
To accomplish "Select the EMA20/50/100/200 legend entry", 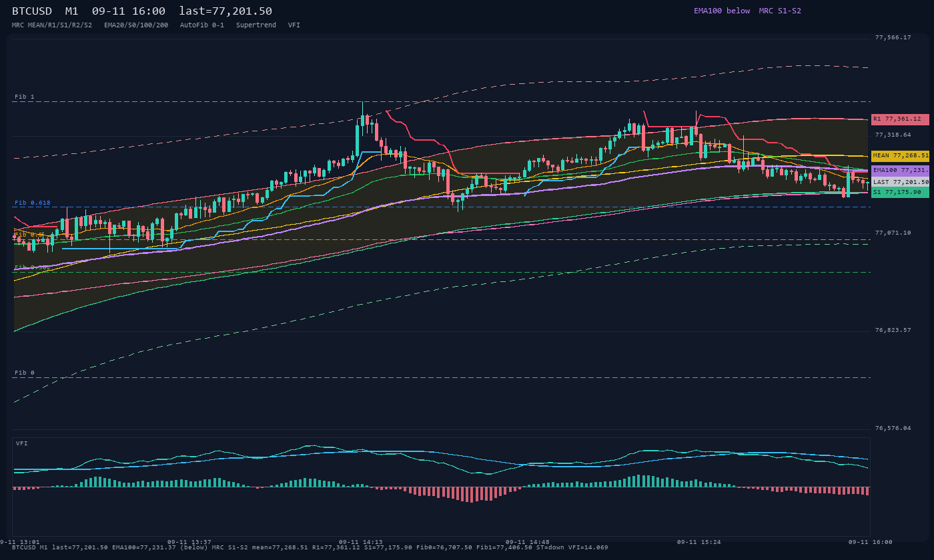I will [136, 25].
